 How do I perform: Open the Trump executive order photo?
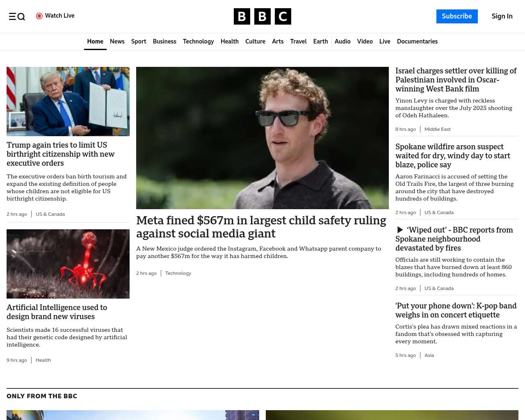[x=68, y=101]
